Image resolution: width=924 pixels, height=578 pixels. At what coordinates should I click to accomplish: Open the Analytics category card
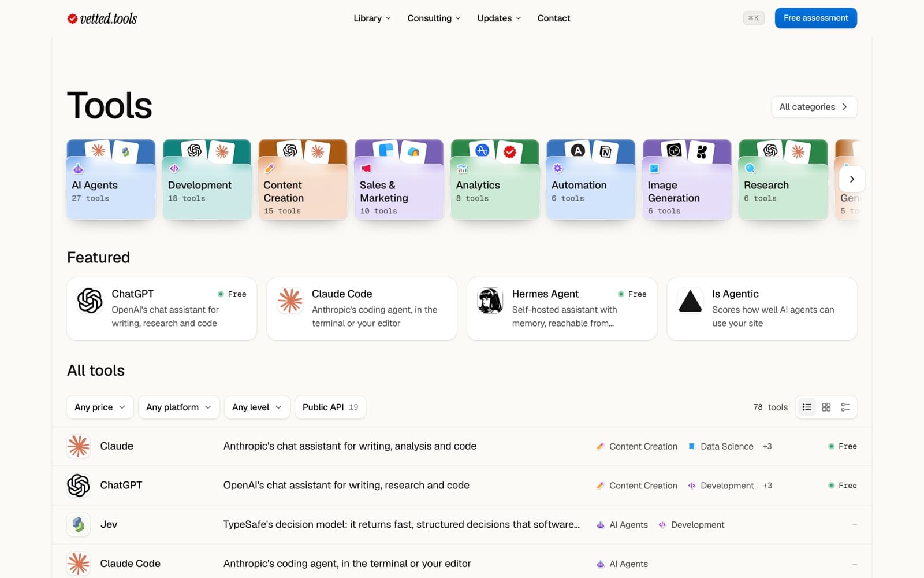tap(495, 180)
